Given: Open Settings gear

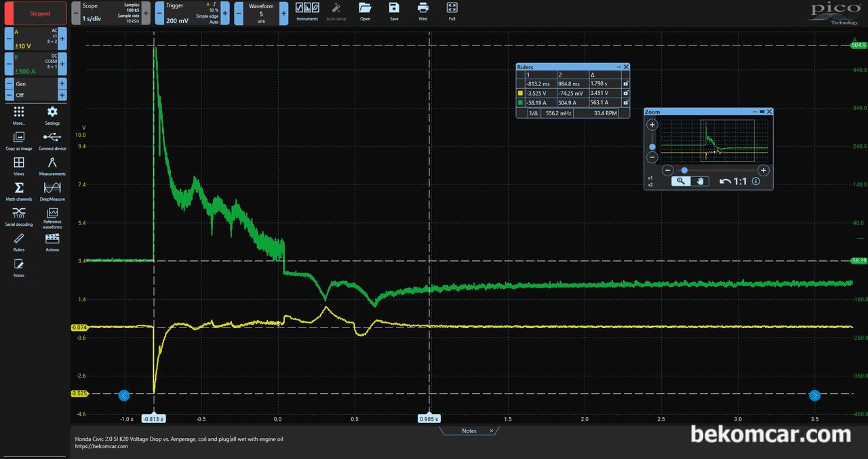Looking at the screenshot, I should pos(52,115).
